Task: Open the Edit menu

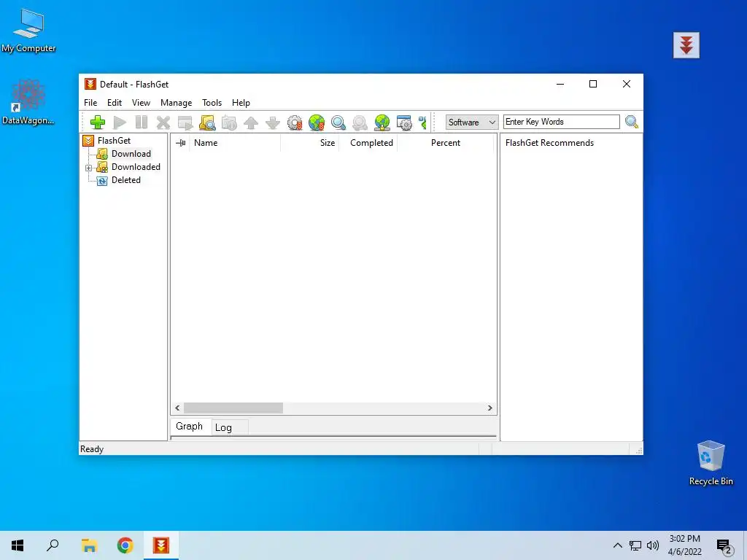Action: [115, 103]
